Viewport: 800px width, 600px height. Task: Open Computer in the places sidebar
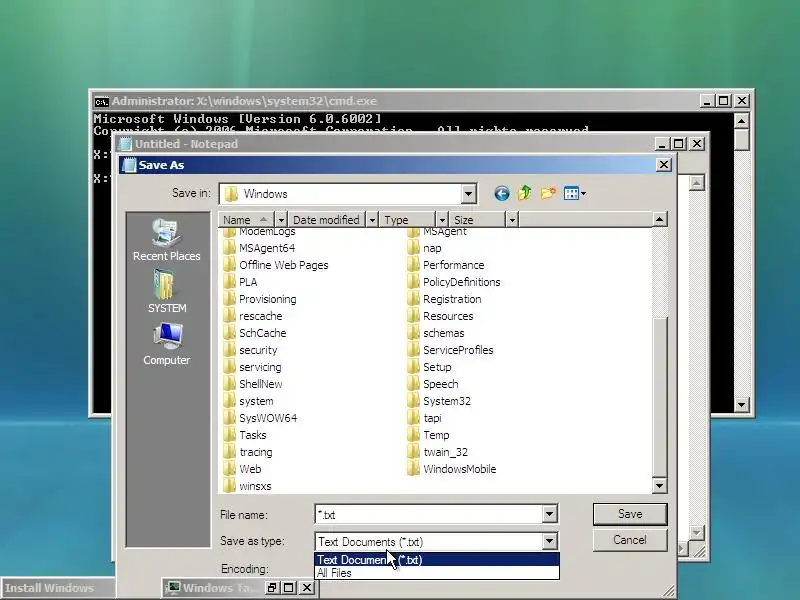[x=166, y=344]
